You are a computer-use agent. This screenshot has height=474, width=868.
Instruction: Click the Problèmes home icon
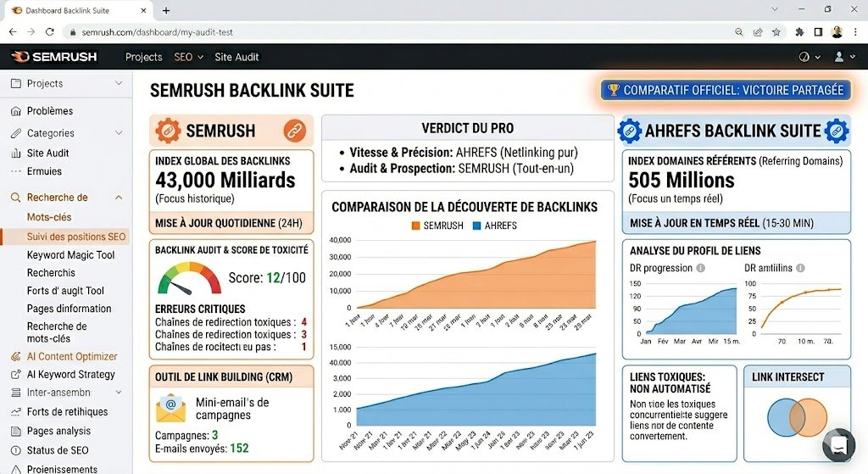(16, 111)
